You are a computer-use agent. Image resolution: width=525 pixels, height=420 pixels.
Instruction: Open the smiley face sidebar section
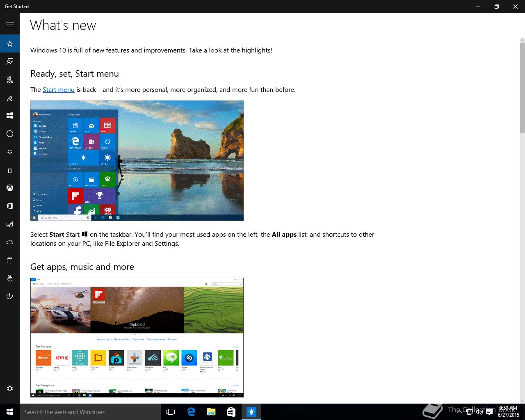click(x=10, y=152)
